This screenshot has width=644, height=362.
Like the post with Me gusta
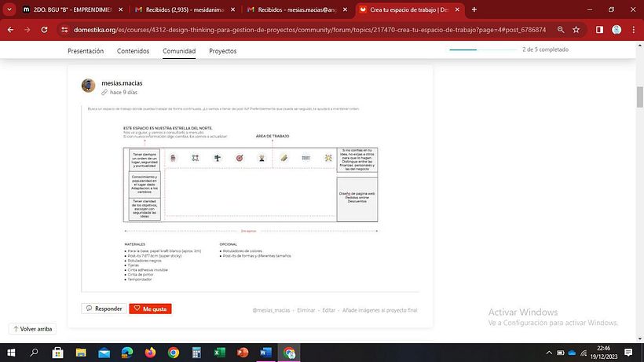150,309
